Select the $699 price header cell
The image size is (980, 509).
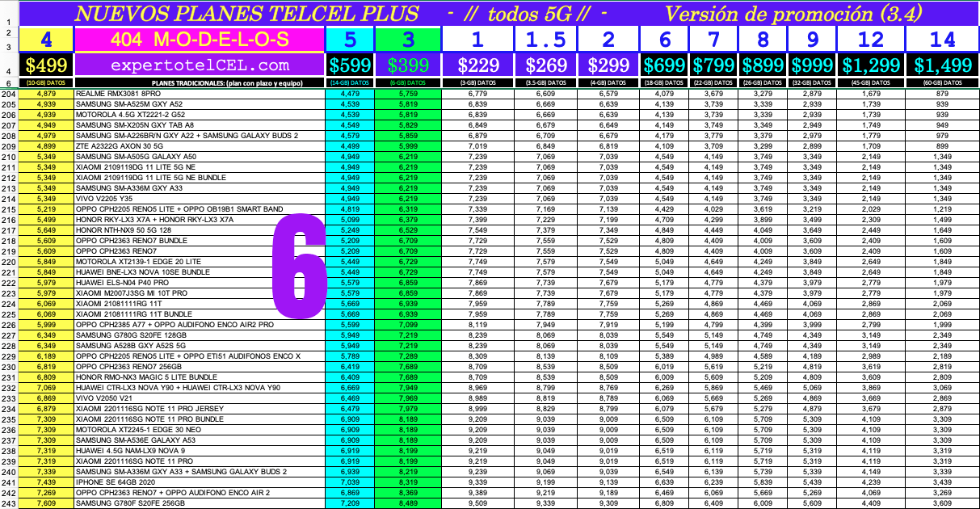pyautogui.click(x=665, y=65)
